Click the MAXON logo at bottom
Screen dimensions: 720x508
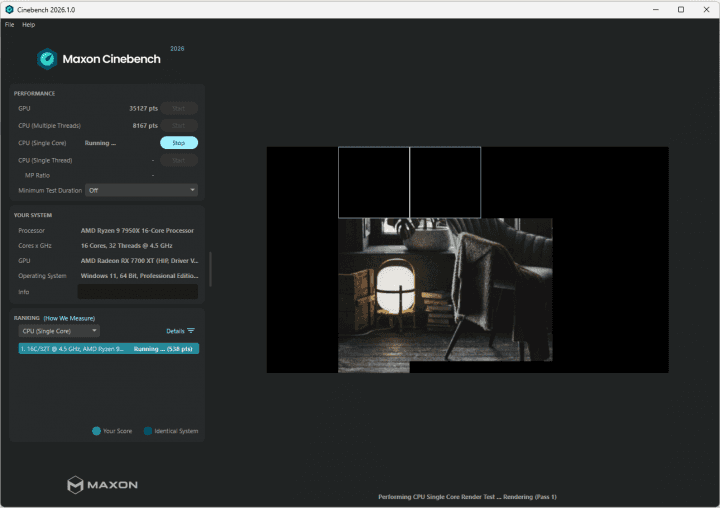(102, 485)
